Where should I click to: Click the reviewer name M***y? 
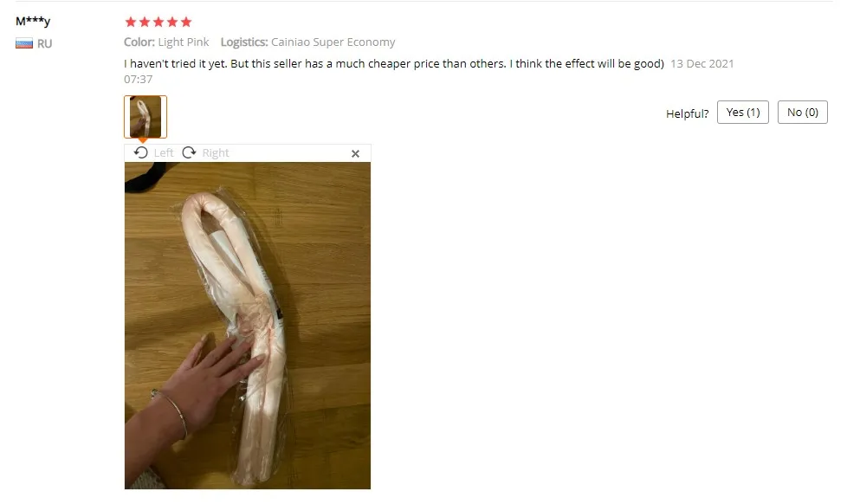(33, 22)
